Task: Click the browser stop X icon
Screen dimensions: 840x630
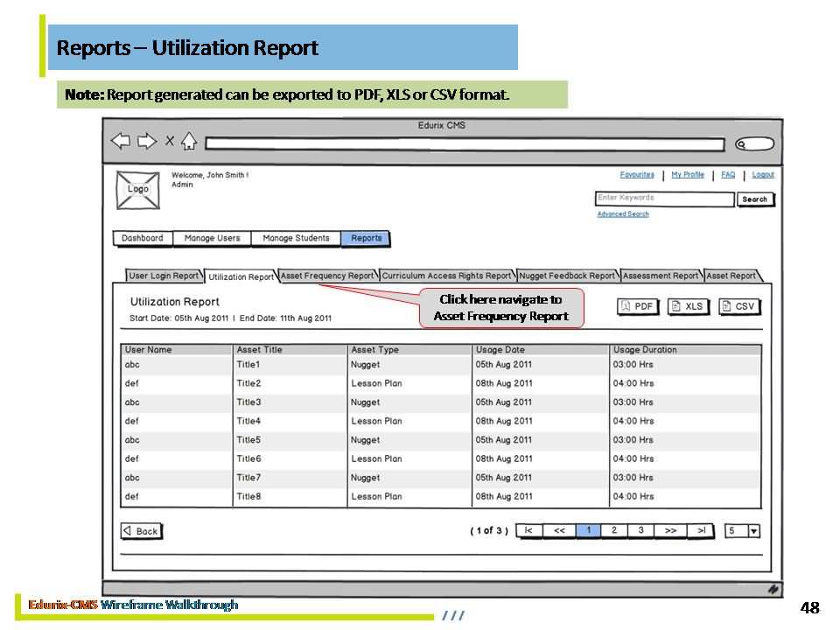Action: pyautogui.click(x=170, y=142)
